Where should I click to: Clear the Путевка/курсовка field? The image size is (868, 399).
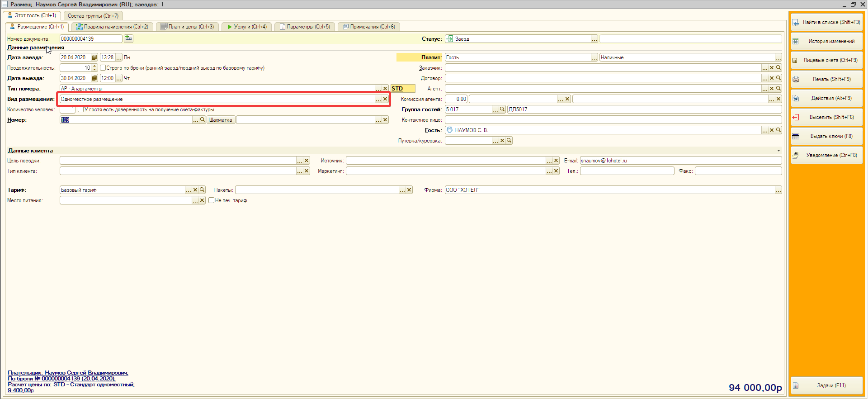coord(502,141)
